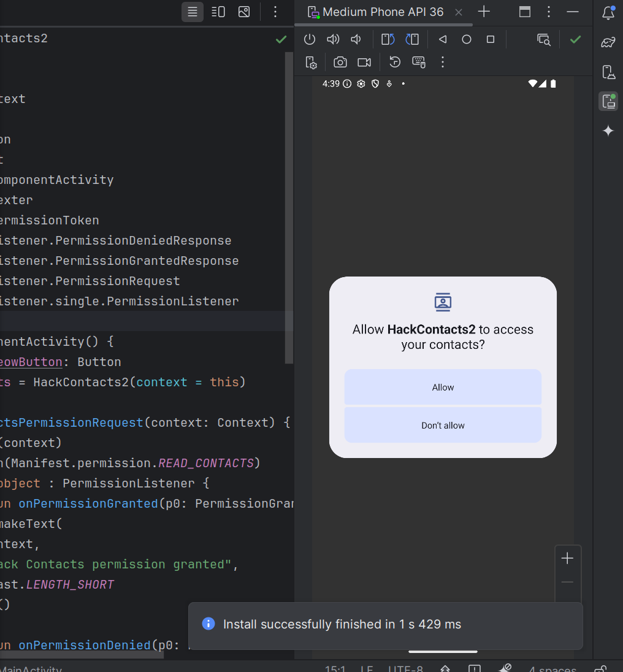Open the 4 spaces indent setting
The image size is (623, 672).
pyautogui.click(x=552, y=669)
